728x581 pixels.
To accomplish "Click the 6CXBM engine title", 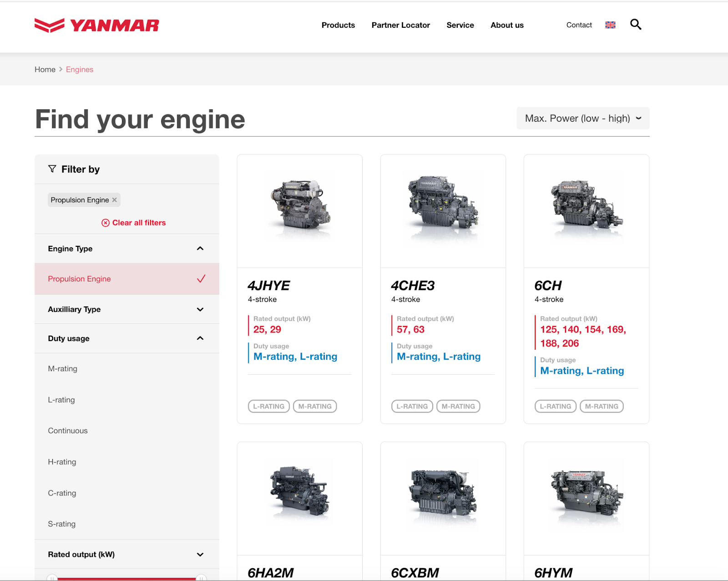I will pyautogui.click(x=415, y=573).
